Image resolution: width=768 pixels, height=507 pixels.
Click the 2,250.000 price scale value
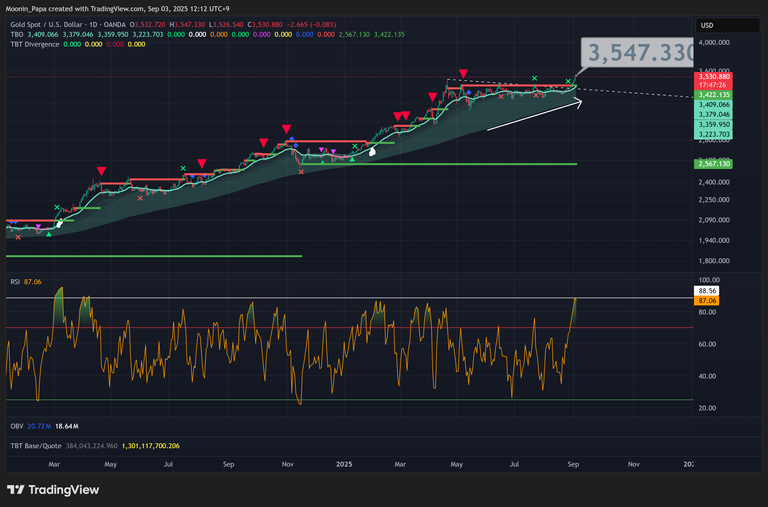[714, 200]
